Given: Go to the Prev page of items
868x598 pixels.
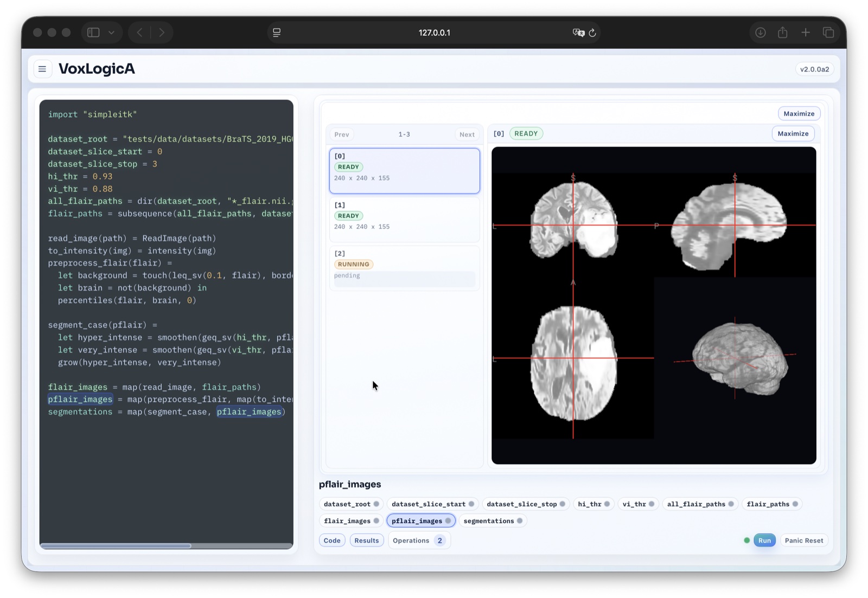Looking at the screenshot, I should click(x=342, y=134).
